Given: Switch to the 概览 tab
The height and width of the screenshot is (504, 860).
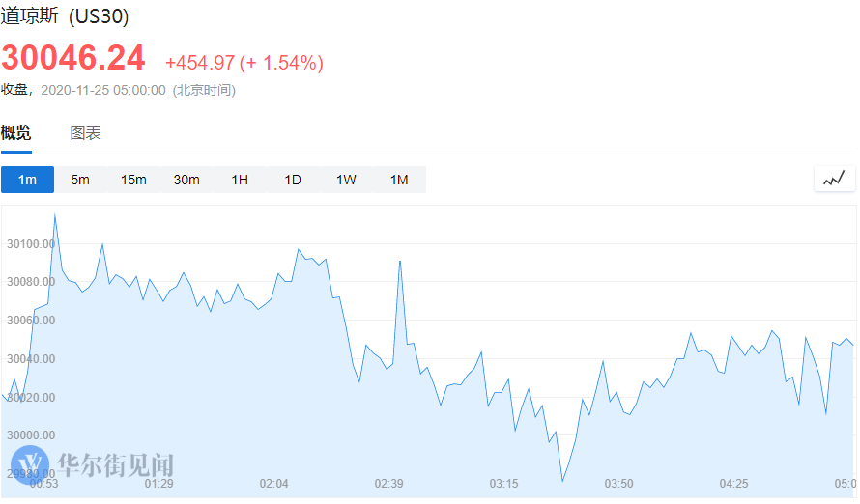Looking at the screenshot, I should click(15, 133).
